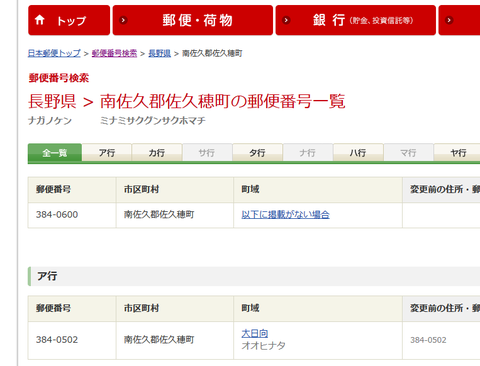Switch to the ヤ行 tab
The width and height of the screenshot is (480, 366).
click(458, 153)
